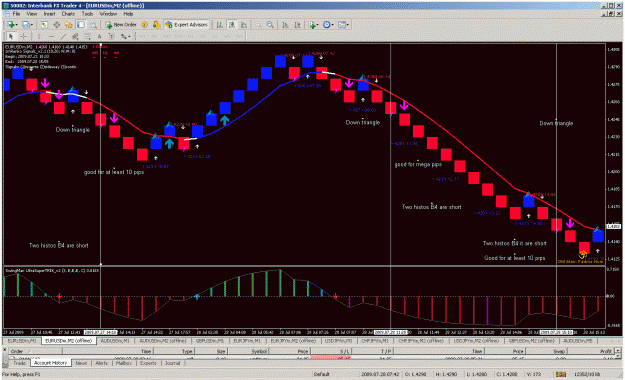Close the Terminal panel with its X
The height and width of the screenshot is (380, 625).
tap(5, 350)
